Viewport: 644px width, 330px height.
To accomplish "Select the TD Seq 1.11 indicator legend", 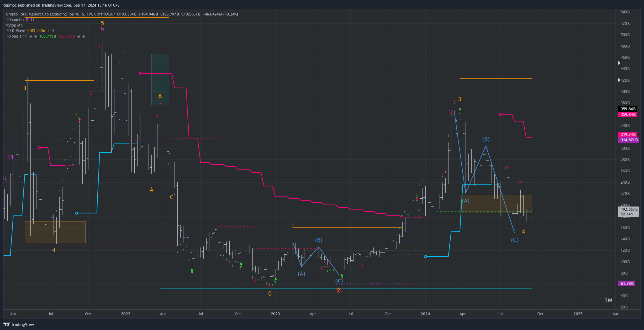I will coord(16,36).
